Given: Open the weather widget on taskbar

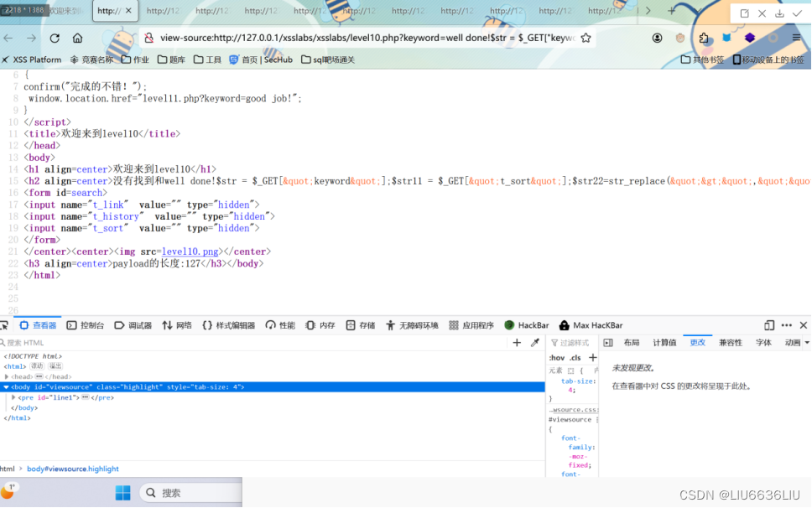Looking at the screenshot, I should (8, 491).
